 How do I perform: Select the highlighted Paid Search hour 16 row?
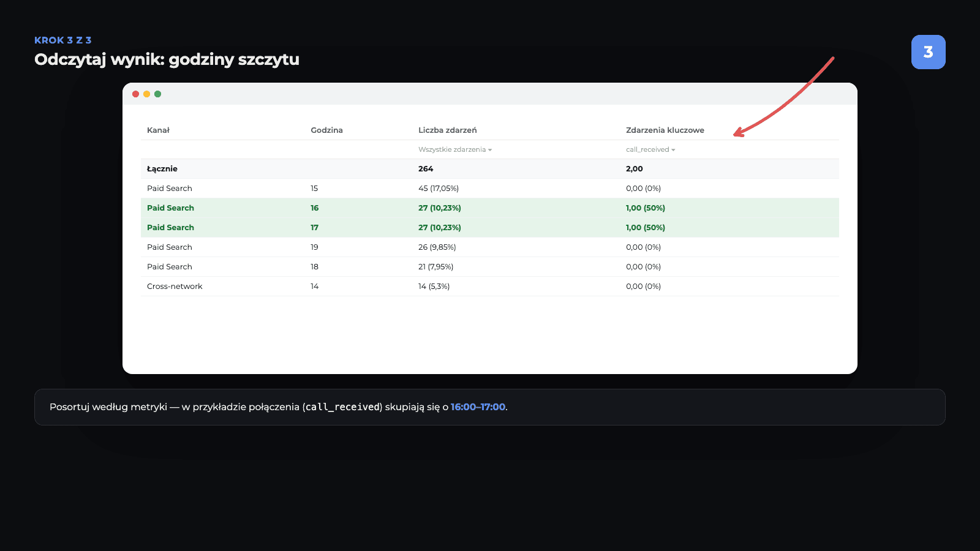point(490,208)
